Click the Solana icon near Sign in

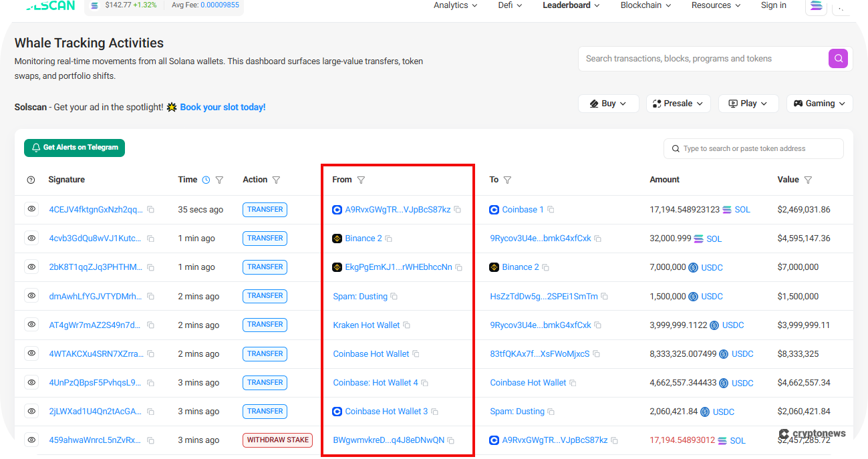click(x=816, y=6)
